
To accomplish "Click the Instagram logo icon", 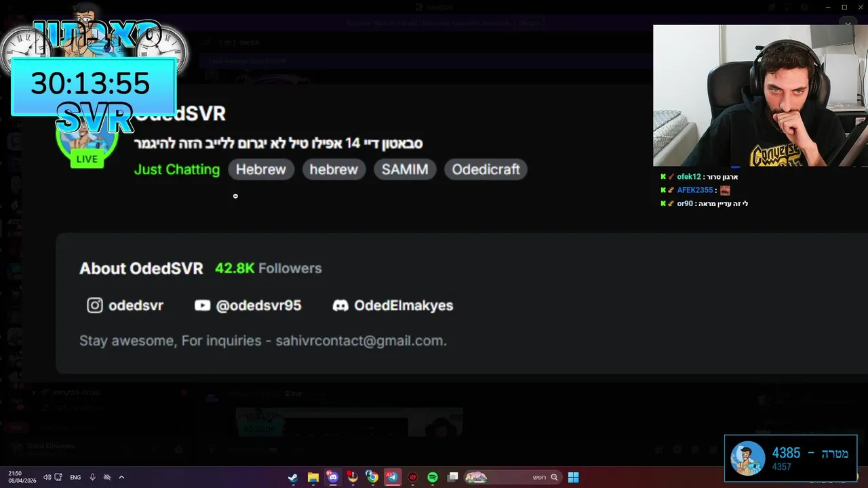I will 95,306.
